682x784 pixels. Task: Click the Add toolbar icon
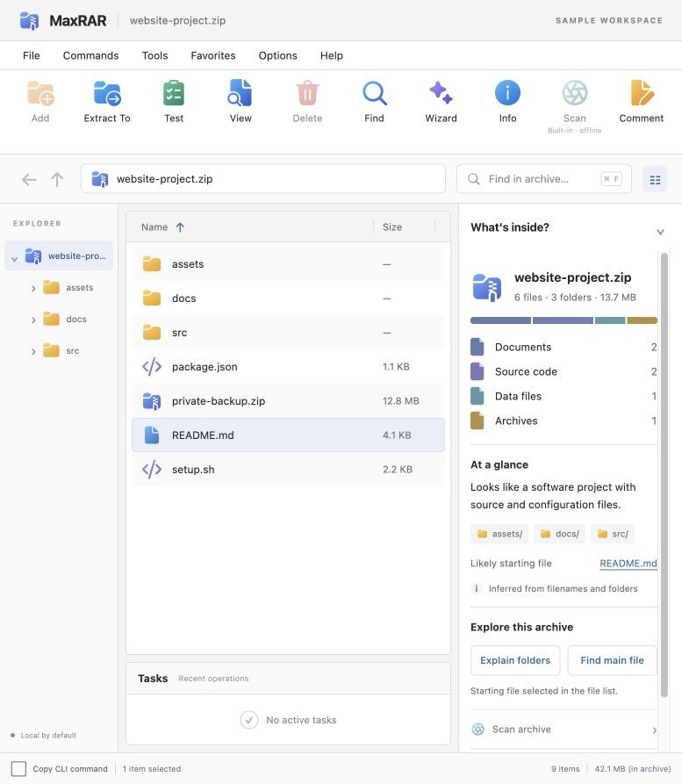[40, 93]
